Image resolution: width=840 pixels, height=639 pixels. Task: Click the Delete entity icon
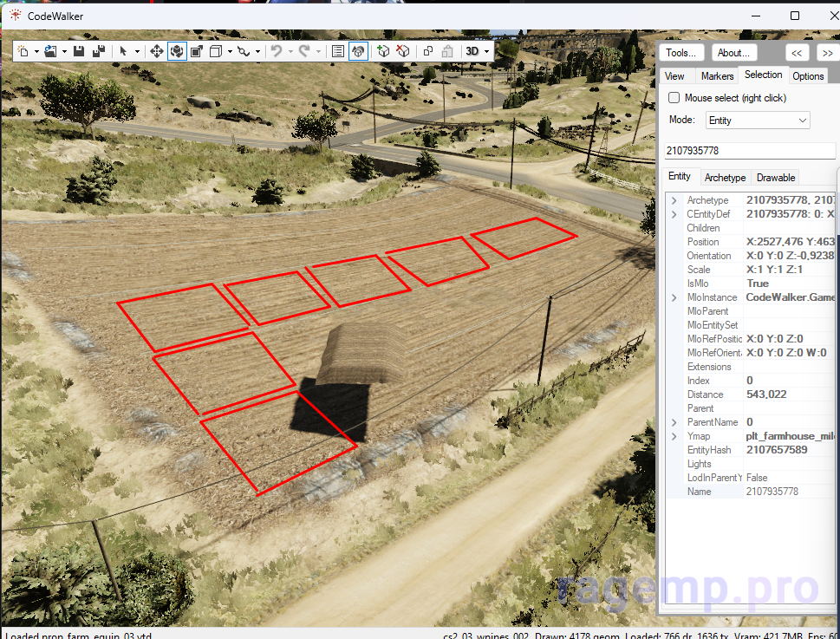click(x=403, y=52)
